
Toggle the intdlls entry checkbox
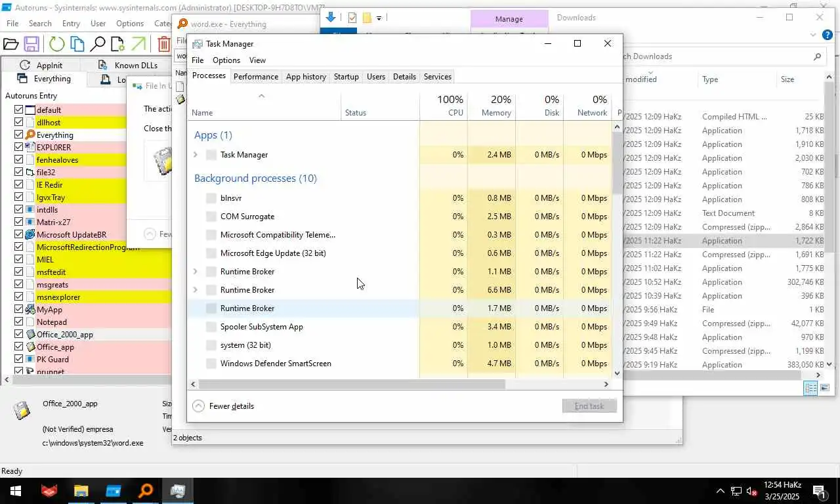18,209
